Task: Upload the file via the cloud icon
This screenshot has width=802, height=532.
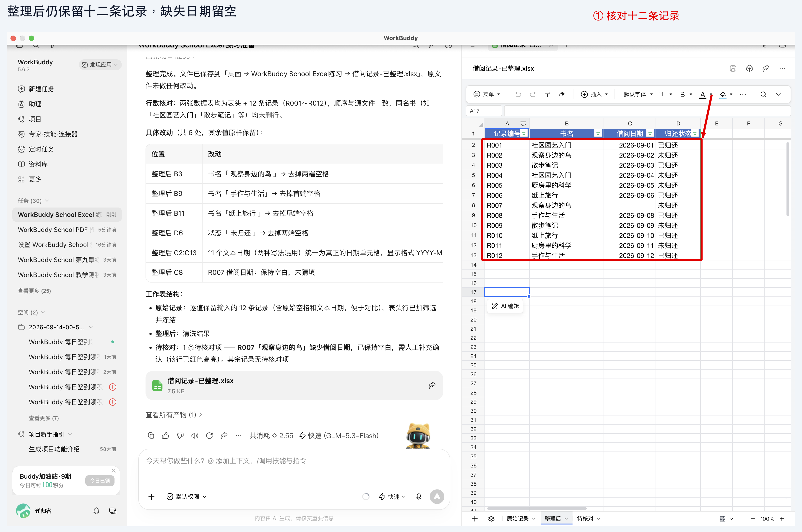Action: (750, 69)
